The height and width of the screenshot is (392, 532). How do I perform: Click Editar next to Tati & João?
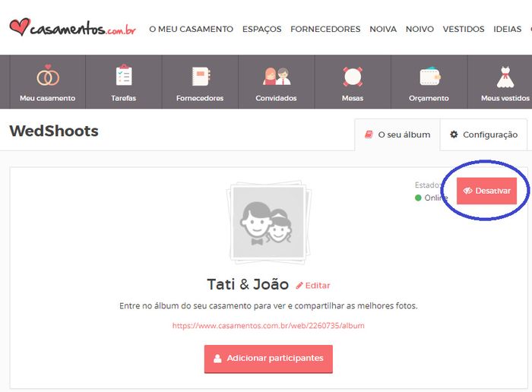(313, 286)
